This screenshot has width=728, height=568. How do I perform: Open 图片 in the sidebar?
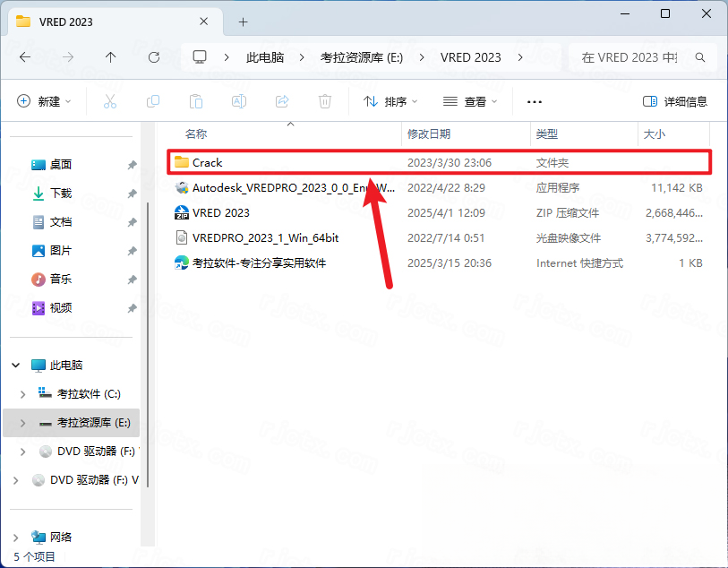pyautogui.click(x=60, y=251)
